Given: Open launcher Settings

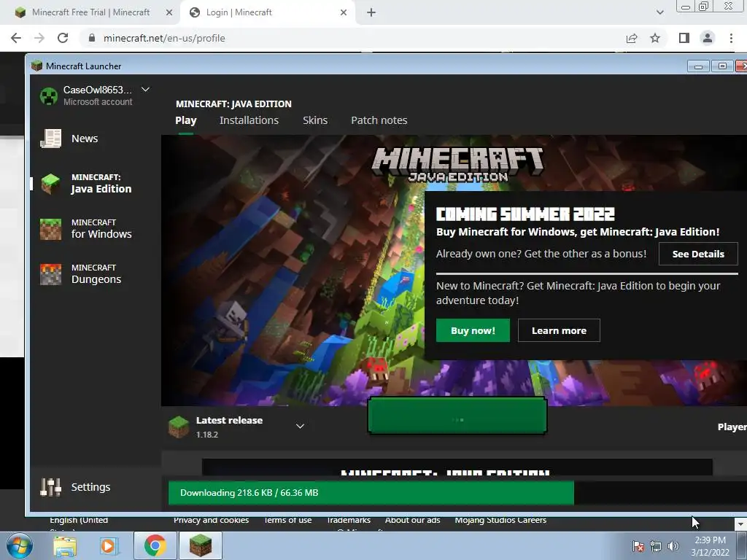Looking at the screenshot, I should [x=75, y=487].
